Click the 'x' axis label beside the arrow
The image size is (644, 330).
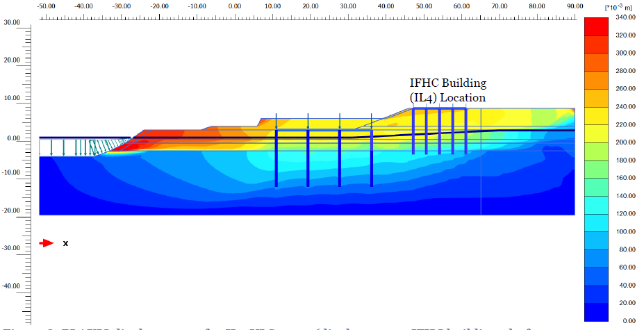pos(65,243)
